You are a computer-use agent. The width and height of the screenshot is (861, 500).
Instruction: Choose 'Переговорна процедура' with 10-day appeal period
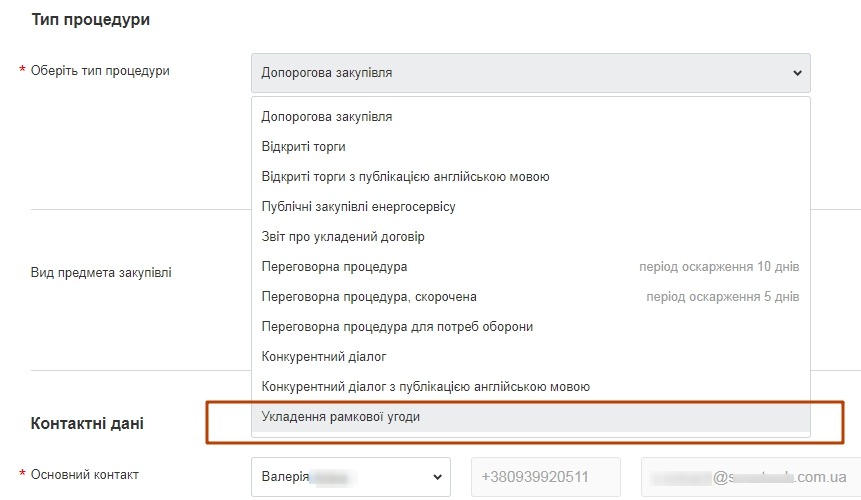pos(334,267)
